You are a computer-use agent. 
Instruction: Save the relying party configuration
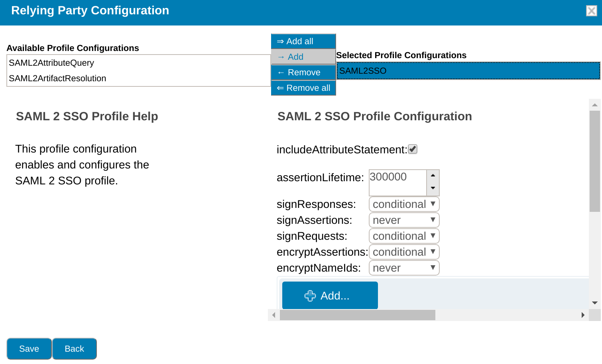pyautogui.click(x=29, y=349)
